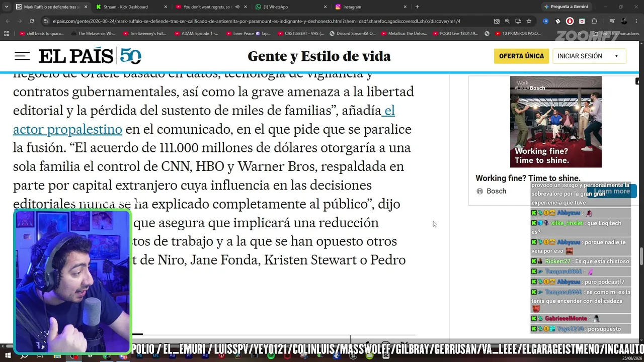Screen dimensions: 644x362
Task: View site information in the address bar
Action: pos(46,21)
